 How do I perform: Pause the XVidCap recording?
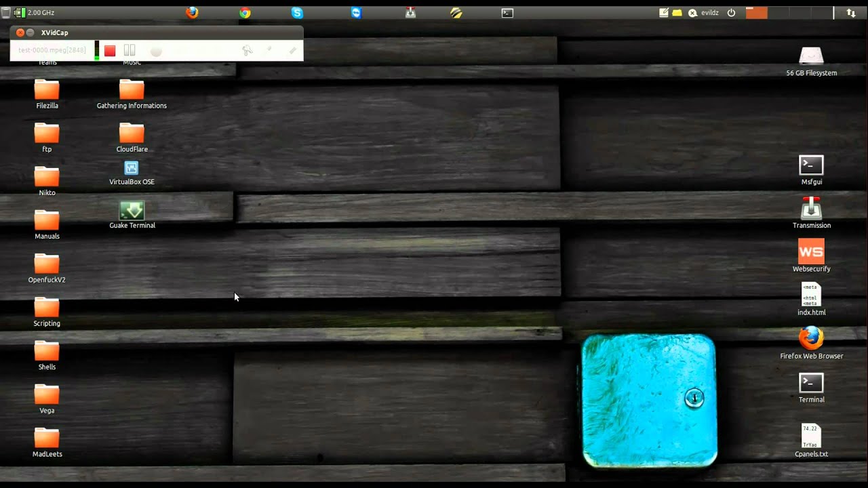130,51
